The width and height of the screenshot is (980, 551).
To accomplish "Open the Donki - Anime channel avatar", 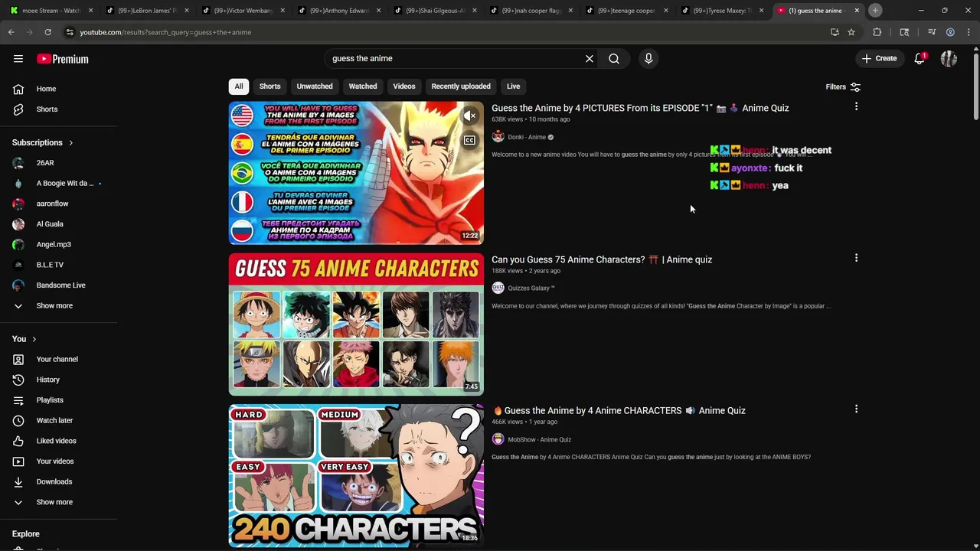I will click(498, 137).
